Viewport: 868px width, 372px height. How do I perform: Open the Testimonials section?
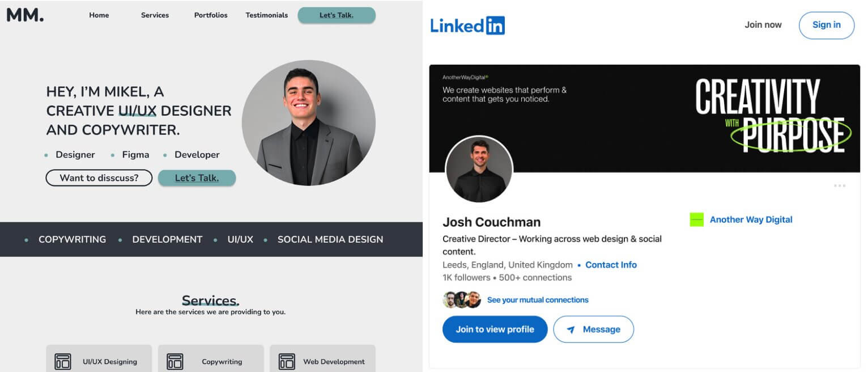(x=266, y=15)
